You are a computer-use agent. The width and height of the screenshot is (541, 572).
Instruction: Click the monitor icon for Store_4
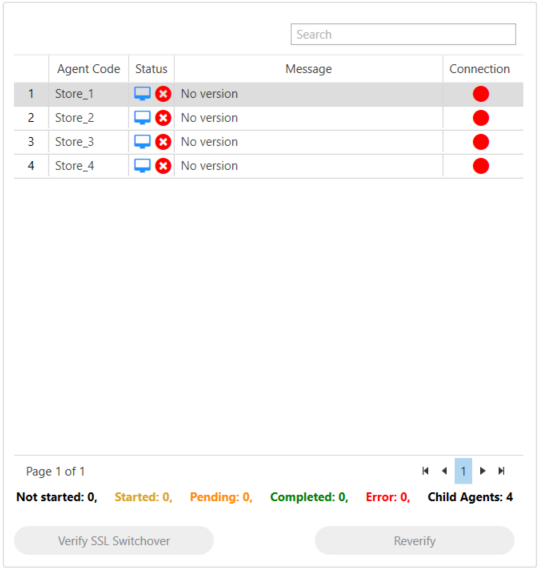click(142, 166)
